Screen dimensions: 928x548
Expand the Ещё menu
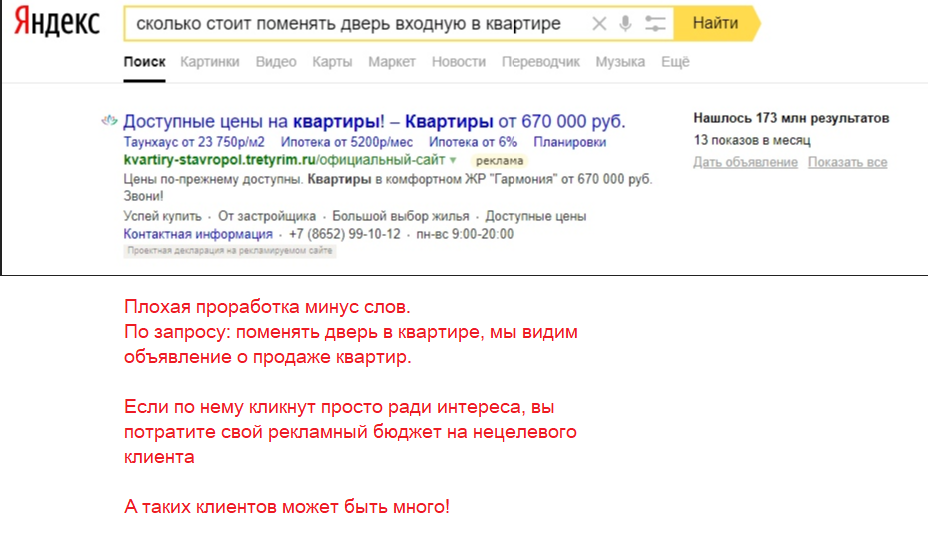pos(675,62)
